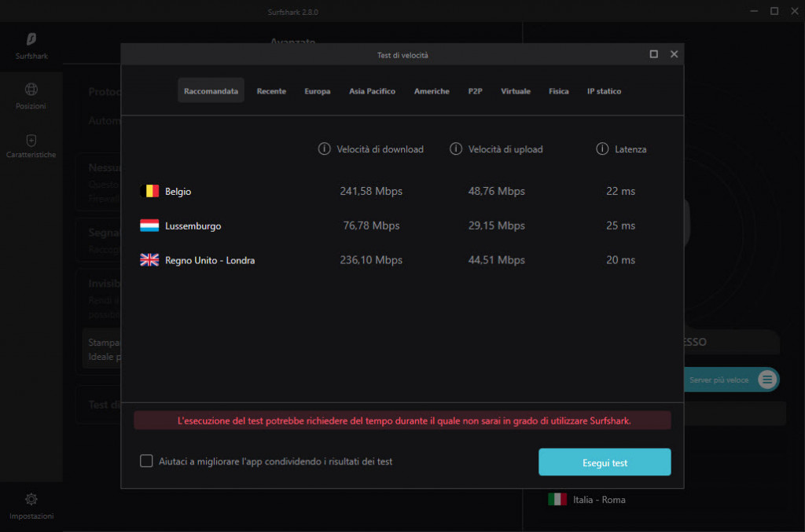Image resolution: width=805 pixels, height=532 pixels.
Task: Minimize the Surfshark main window
Action: 754,11
